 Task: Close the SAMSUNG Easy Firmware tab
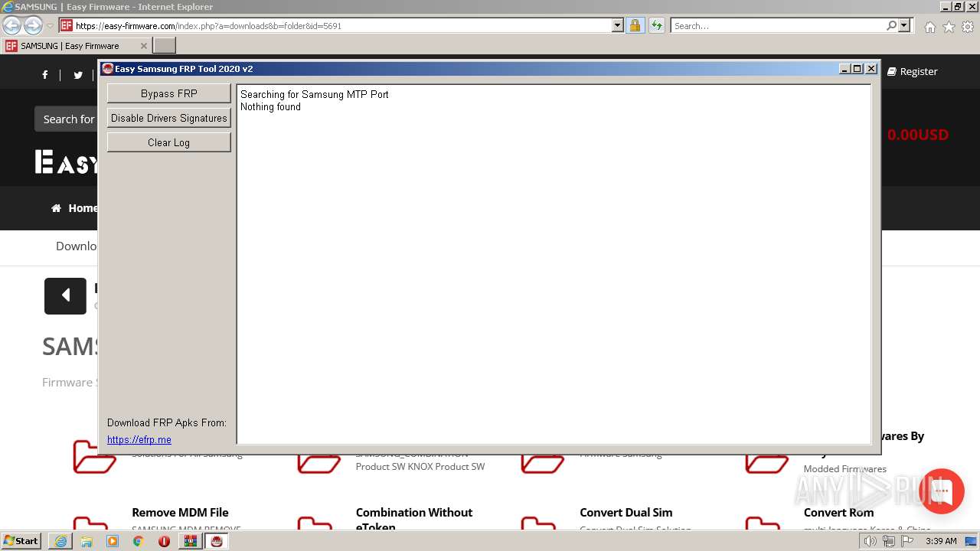143,46
